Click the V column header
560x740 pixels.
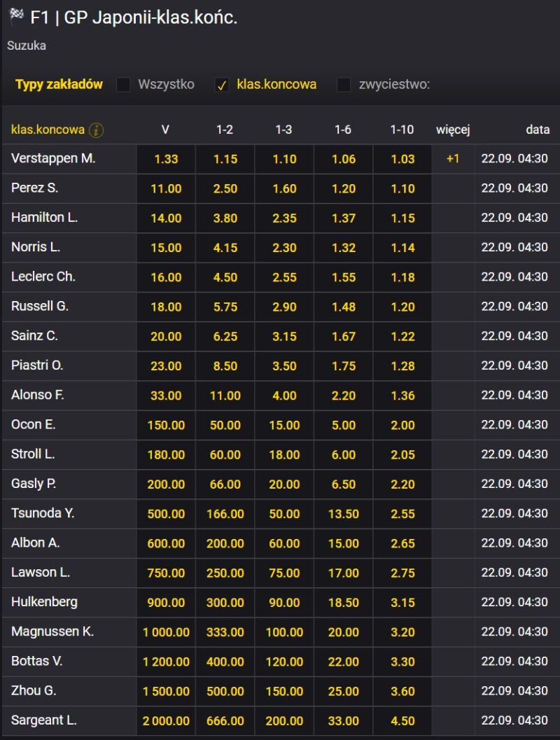pyautogui.click(x=165, y=130)
